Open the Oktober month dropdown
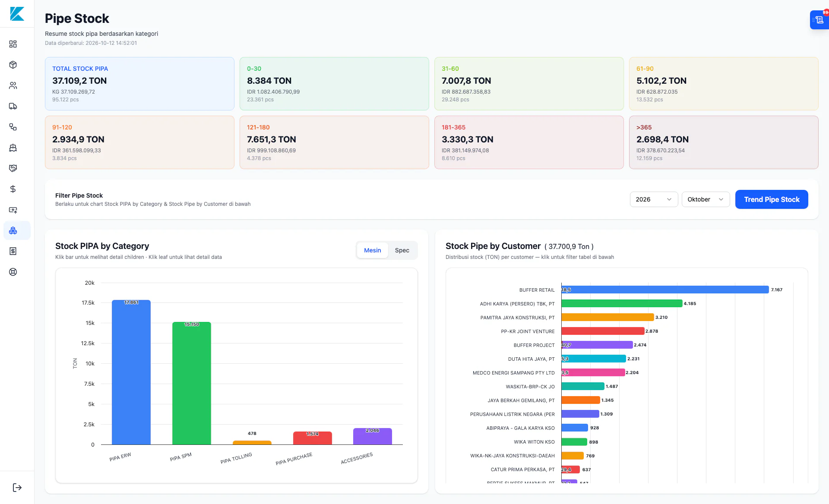829x504 pixels. click(706, 199)
